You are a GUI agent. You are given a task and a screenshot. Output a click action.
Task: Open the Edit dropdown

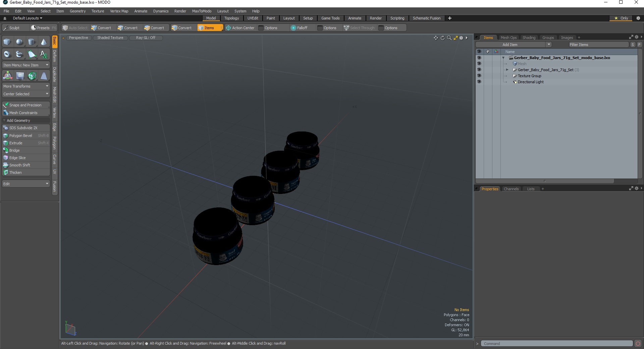[26, 184]
